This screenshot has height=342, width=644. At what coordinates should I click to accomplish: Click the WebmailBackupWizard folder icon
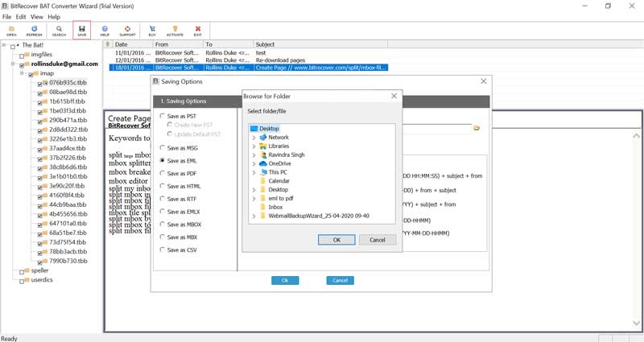[263, 216]
